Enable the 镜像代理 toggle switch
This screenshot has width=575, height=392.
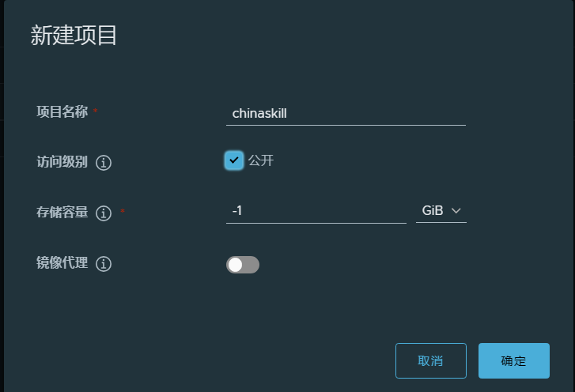(x=243, y=265)
